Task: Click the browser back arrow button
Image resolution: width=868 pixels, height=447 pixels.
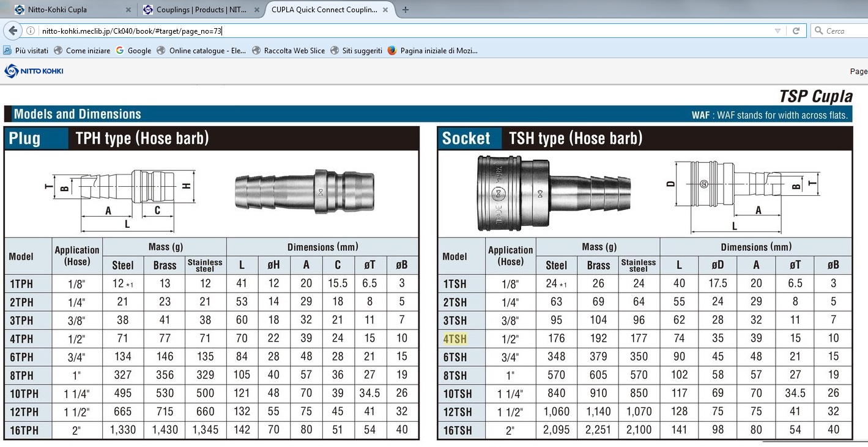Action: (13, 31)
